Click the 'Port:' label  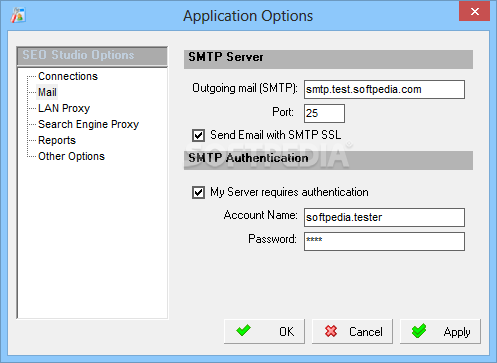click(x=283, y=112)
